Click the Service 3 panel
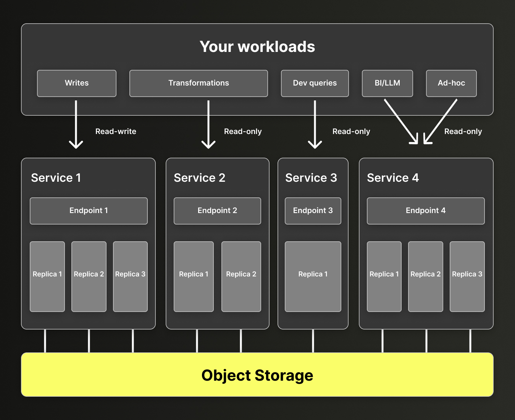The image size is (515, 420). click(x=312, y=178)
